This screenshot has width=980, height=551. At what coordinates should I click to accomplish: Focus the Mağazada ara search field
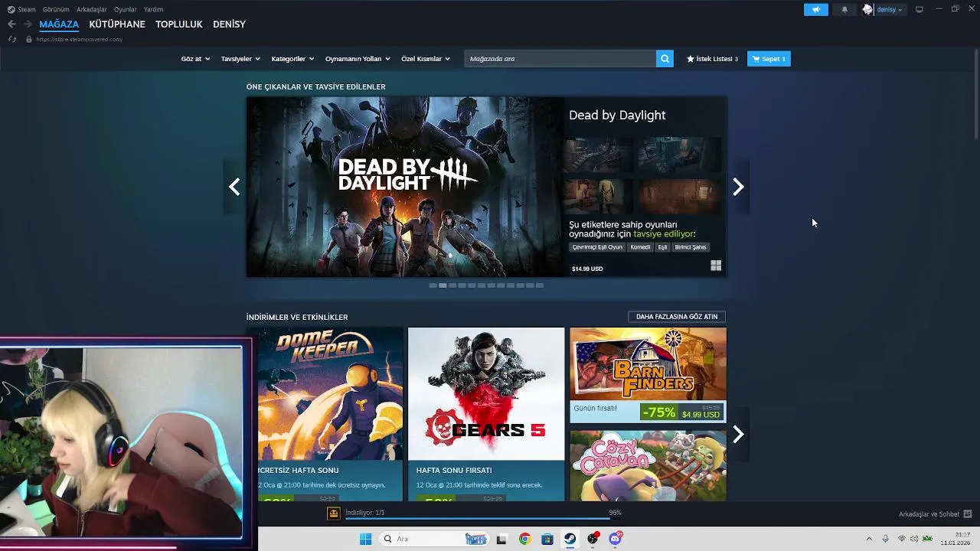point(560,59)
